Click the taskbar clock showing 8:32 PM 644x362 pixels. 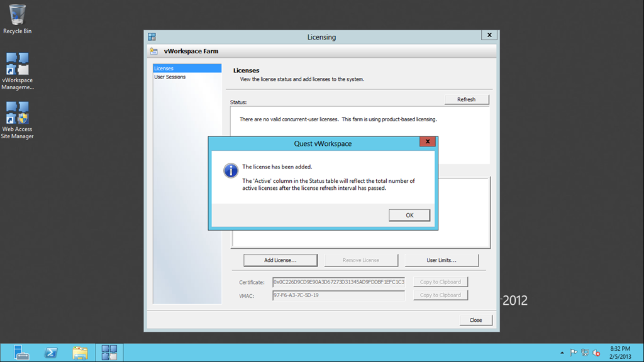[x=620, y=353]
